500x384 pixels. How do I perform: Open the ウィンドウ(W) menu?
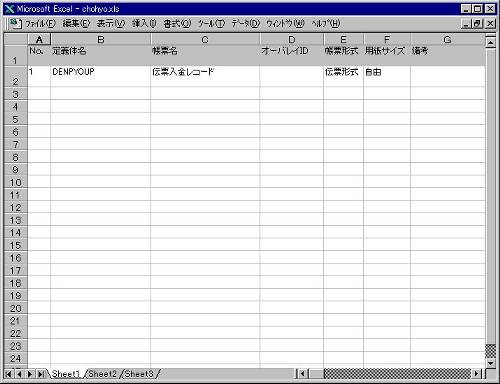pos(285,24)
